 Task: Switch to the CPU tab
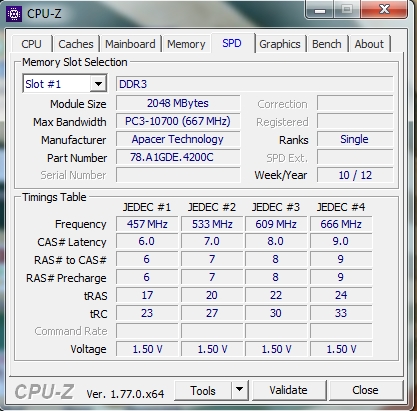(x=32, y=44)
